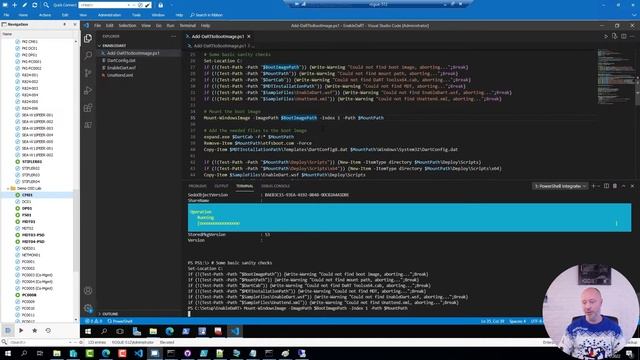This screenshot has width=640, height=360.
Task: Pin the Navigation panel
Action: pos(64,24)
